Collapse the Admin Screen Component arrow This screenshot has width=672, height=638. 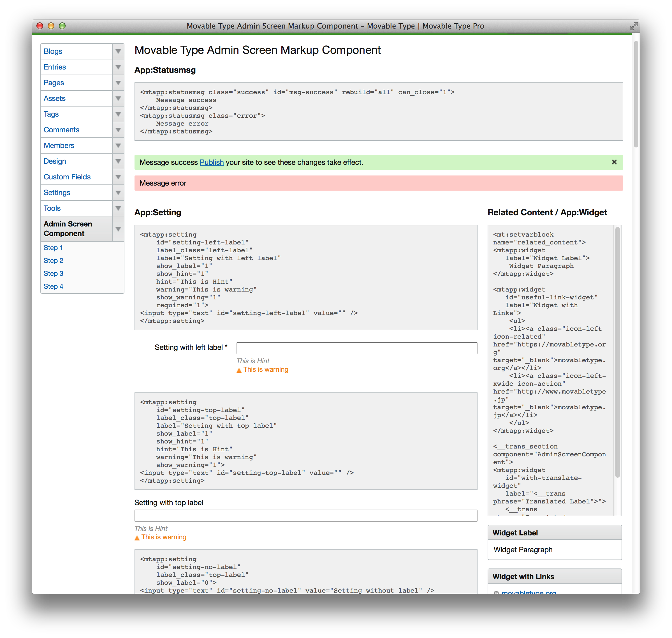click(x=118, y=229)
